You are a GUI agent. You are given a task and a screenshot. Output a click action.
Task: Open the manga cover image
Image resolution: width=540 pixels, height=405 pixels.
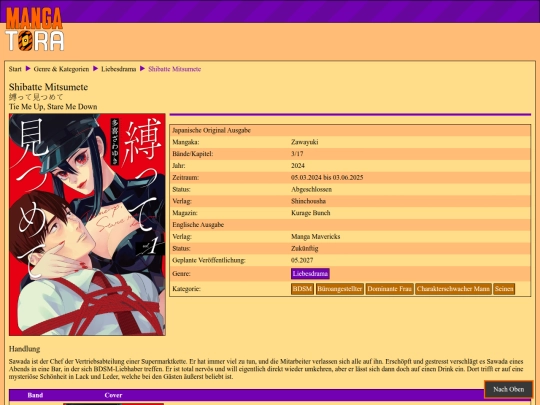pyautogui.click(x=87, y=225)
